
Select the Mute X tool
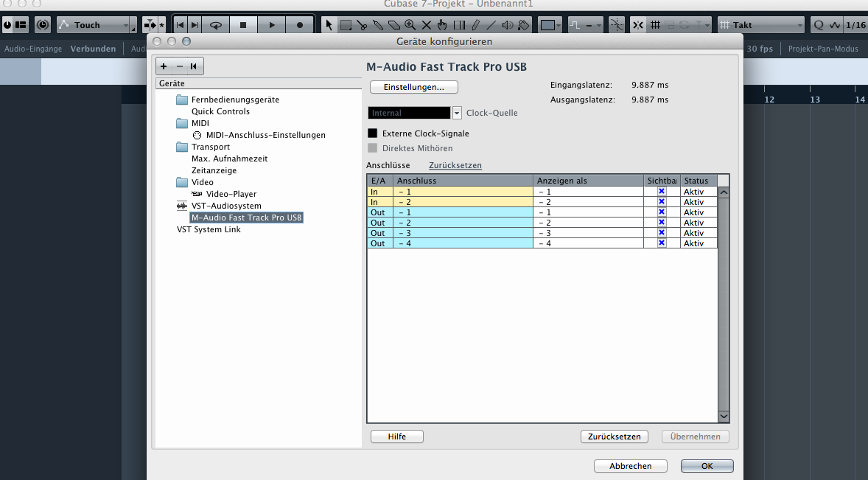pyautogui.click(x=426, y=25)
